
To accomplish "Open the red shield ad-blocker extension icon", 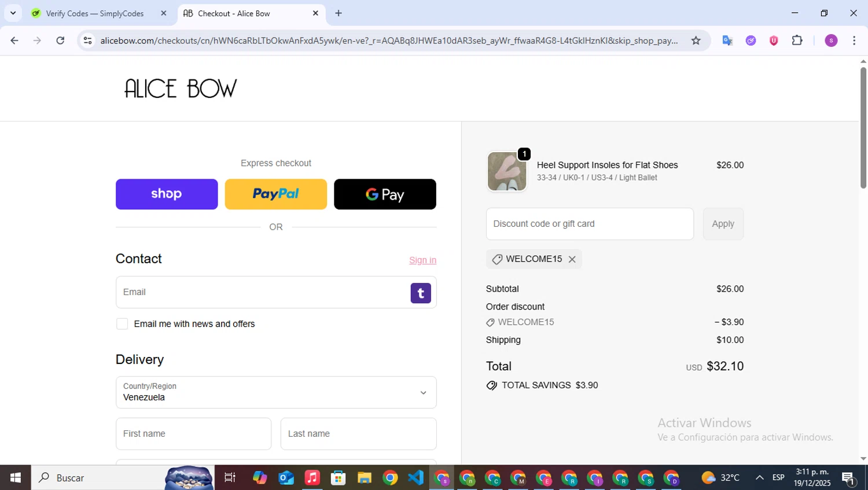I will (x=774, y=40).
